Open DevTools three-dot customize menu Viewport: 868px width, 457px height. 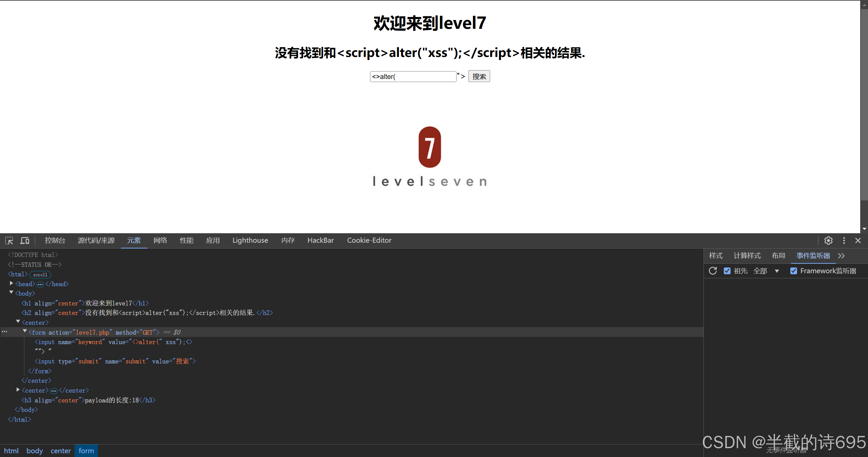pyautogui.click(x=844, y=241)
